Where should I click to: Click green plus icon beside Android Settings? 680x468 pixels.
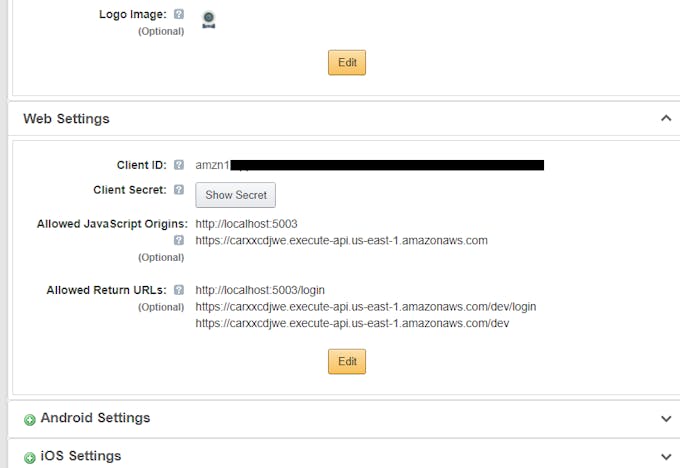pyautogui.click(x=29, y=419)
